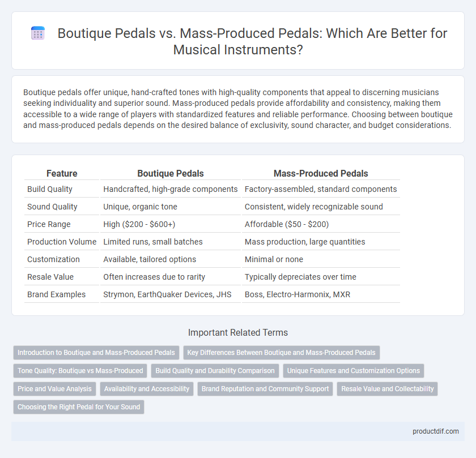
Task: Select Unique Features and Customization Options tag
Action: click(354, 371)
